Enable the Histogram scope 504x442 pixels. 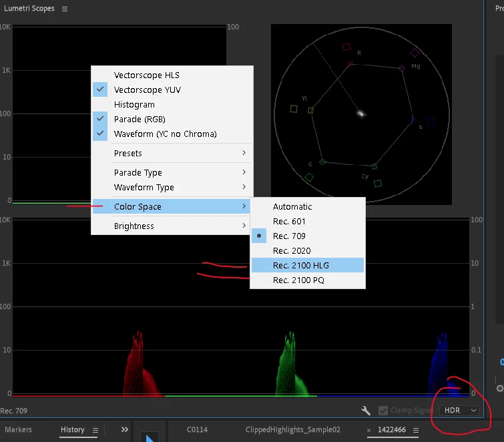tap(172, 104)
